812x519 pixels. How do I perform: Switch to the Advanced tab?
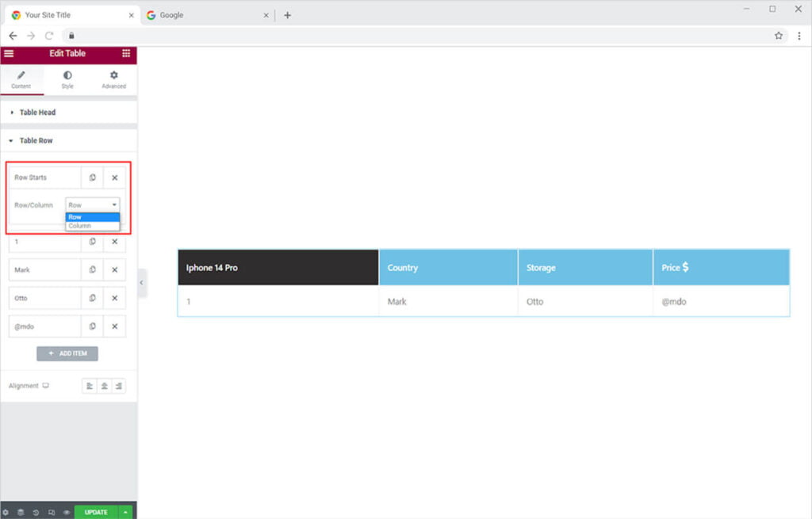point(113,79)
